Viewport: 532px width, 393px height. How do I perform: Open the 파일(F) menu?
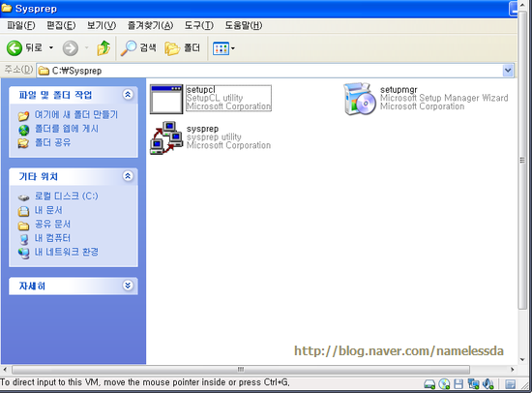click(21, 25)
